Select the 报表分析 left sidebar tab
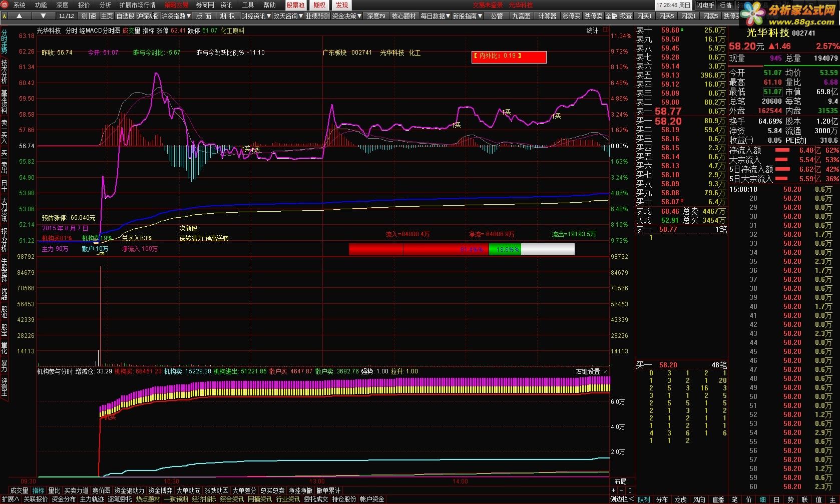This screenshot has width=840, height=504. coord(5,240)
